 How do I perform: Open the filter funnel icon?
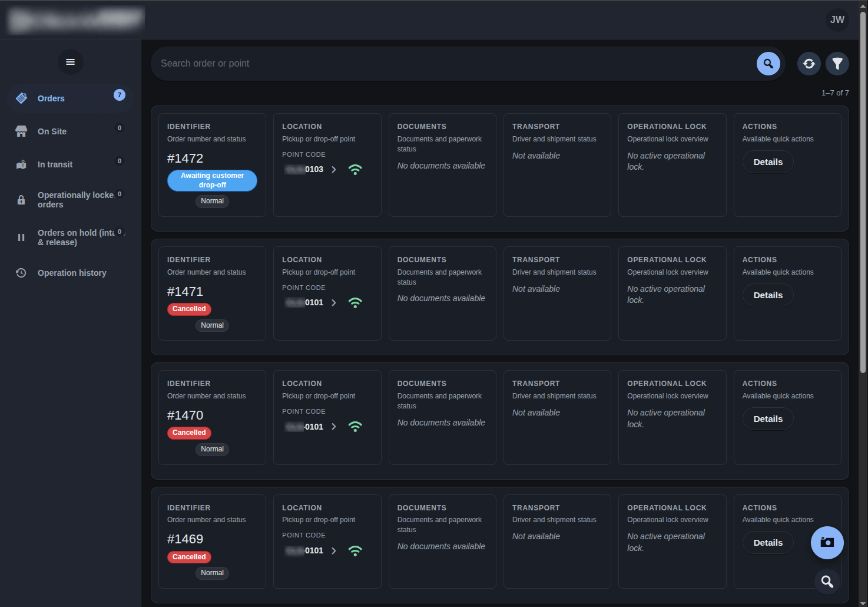837,64
